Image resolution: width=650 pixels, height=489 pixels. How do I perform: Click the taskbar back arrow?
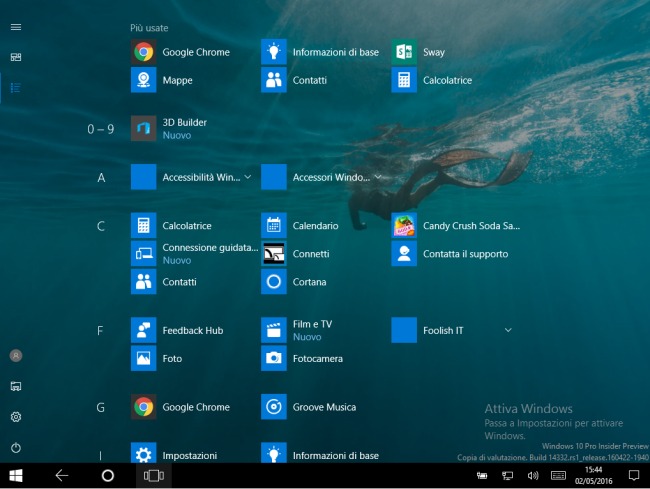[x=62, y=475]
